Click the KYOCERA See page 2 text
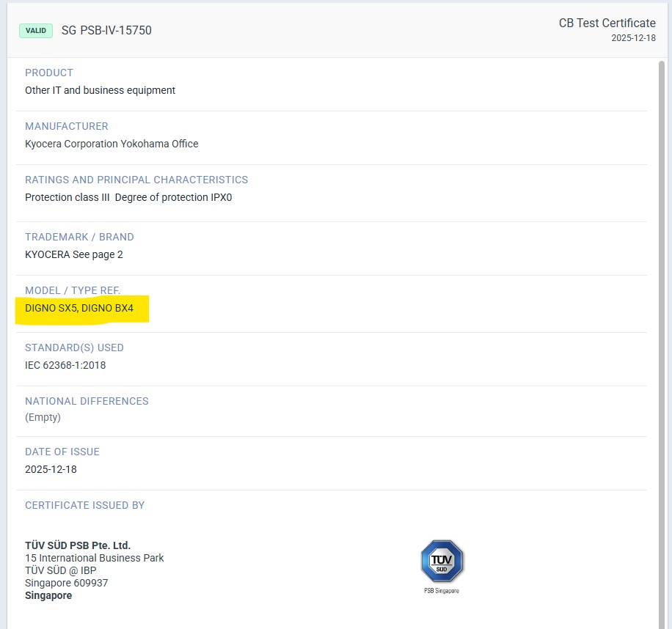This screenshot has height=629, width=672. (x=74, y=254)
